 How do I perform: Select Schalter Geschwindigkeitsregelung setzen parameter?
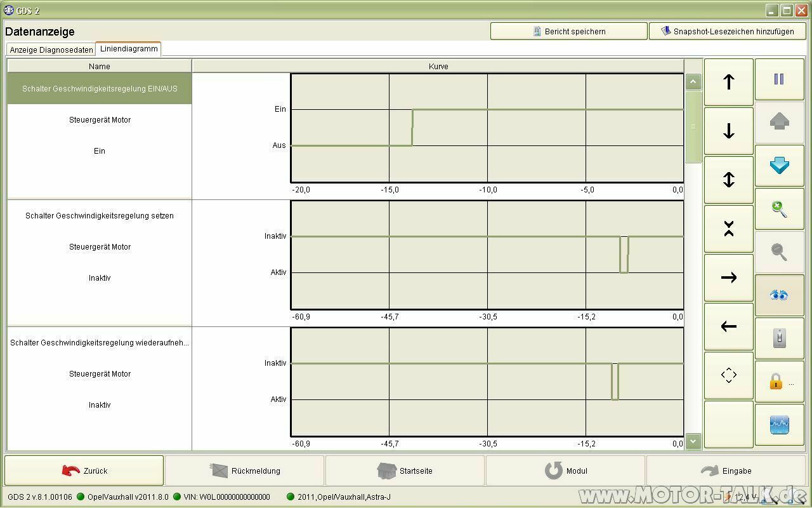tap(100, 216)
